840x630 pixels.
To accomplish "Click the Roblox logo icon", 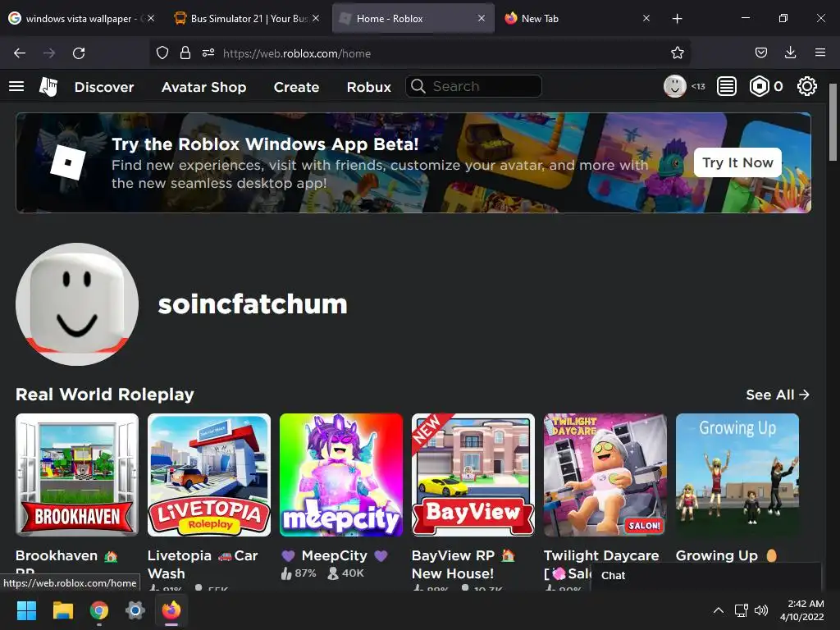I will 48,86.
